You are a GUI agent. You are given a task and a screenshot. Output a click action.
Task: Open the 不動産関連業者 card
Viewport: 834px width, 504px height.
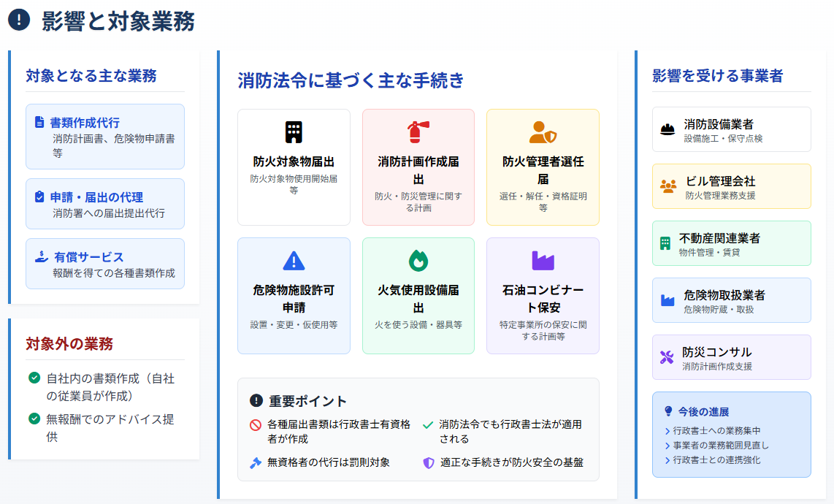click(x=731, y=243)
